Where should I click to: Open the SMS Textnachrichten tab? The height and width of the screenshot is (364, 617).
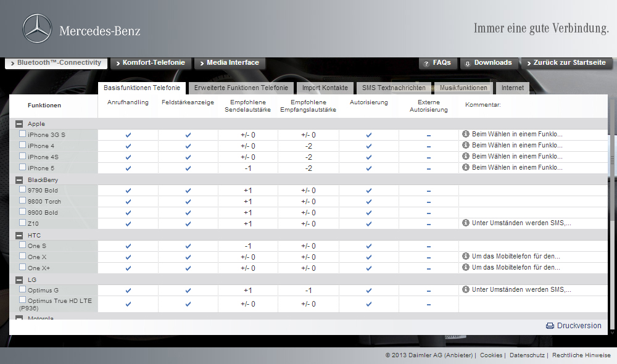pyautogui.click(x=394, y=88)
